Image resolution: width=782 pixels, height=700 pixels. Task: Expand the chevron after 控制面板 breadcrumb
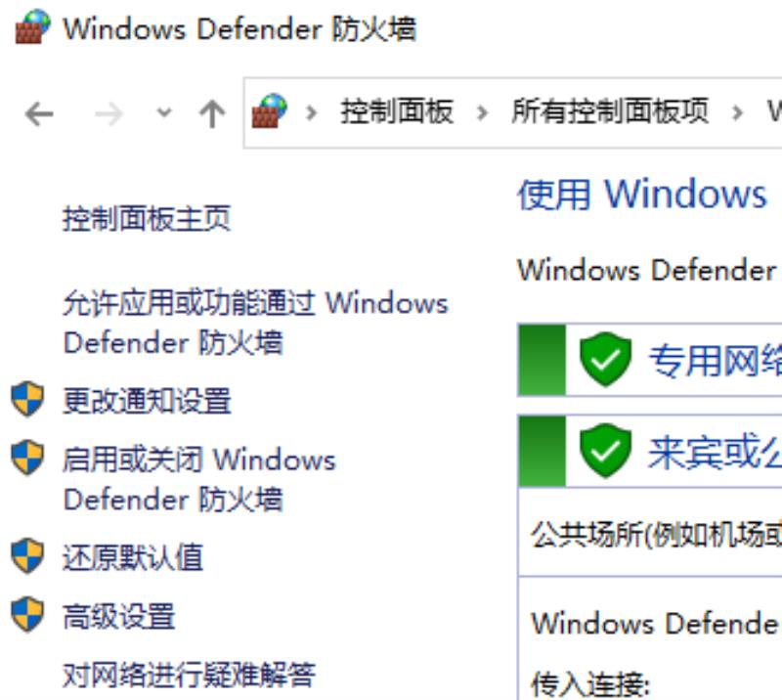click(482, 113)
